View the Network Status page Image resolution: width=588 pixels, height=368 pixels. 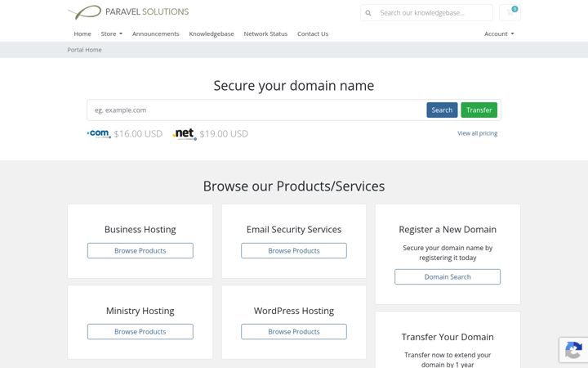(265, 34)
